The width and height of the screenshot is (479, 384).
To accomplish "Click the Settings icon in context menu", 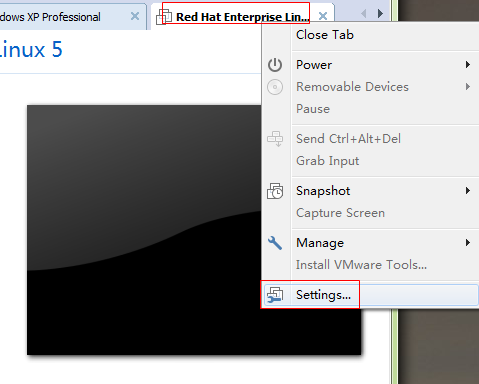I will click(275, 295).
